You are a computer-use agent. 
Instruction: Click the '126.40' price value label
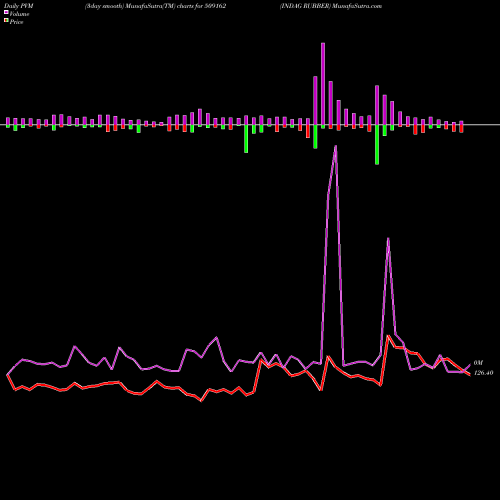[483, 373]
